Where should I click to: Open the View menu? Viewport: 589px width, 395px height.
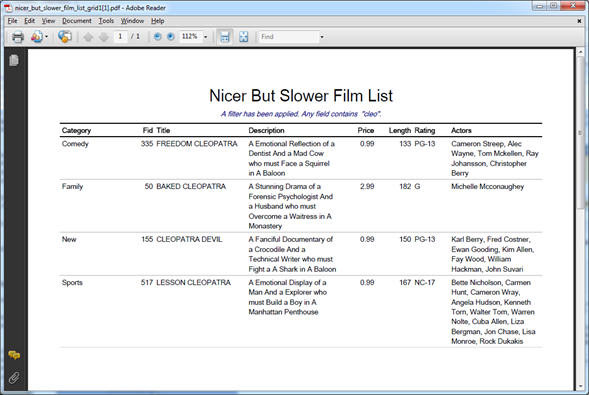tap(48, 21)
